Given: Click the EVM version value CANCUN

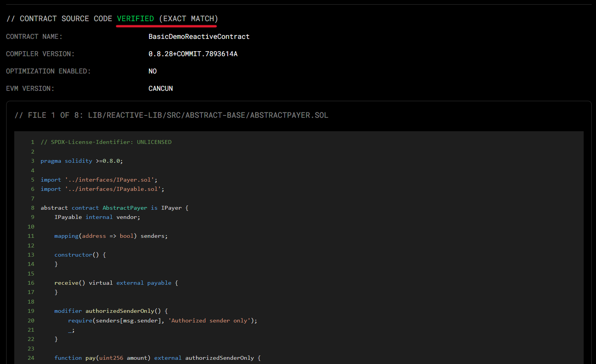Looking at the screenshot, I should pos(161,88).
